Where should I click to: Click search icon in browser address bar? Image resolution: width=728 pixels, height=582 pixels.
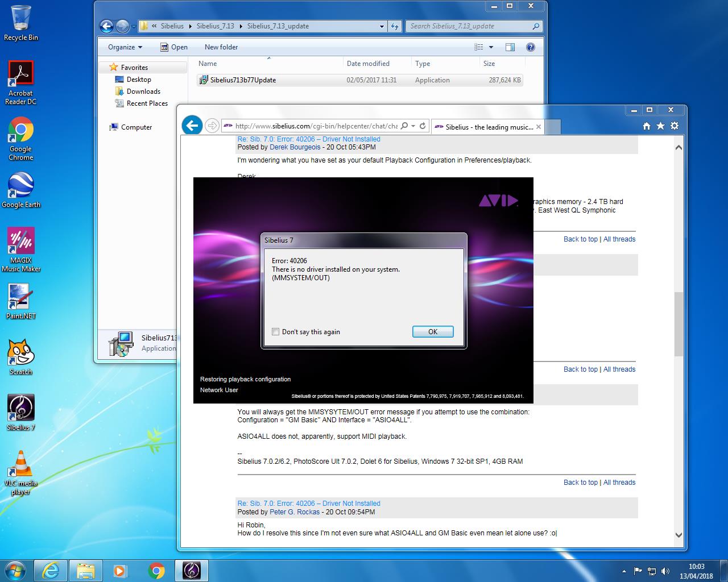(404, 126)
